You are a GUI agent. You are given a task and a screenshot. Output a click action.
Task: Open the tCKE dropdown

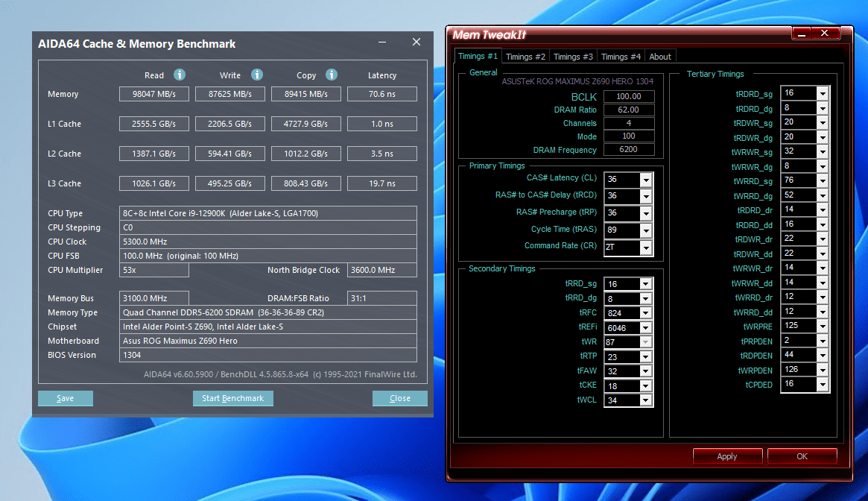click(645, 386)
